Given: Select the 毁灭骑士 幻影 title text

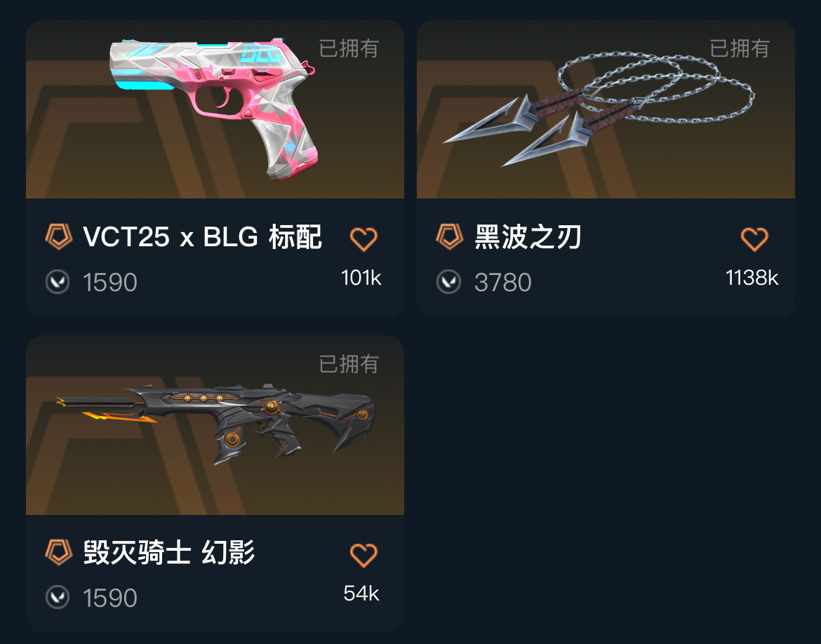Looking at the screenshot, I should (169, 552).
